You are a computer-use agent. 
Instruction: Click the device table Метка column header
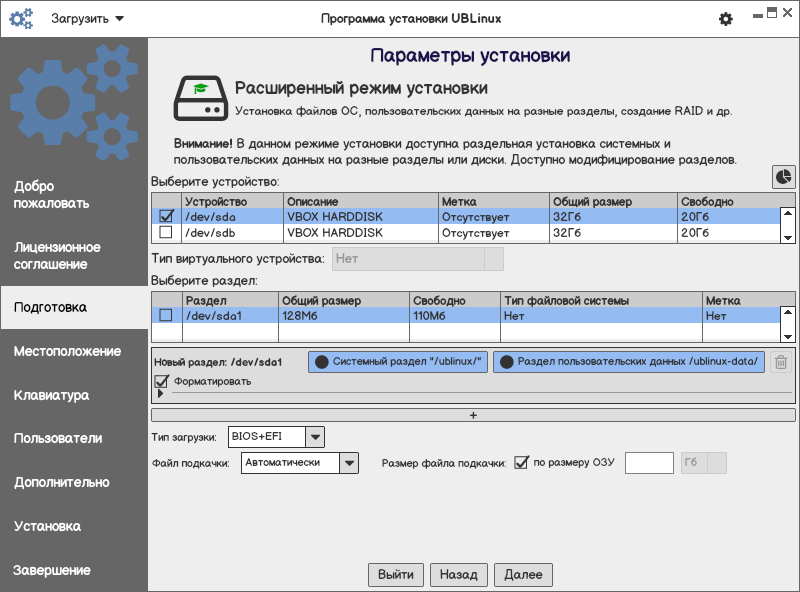point(494,201)
